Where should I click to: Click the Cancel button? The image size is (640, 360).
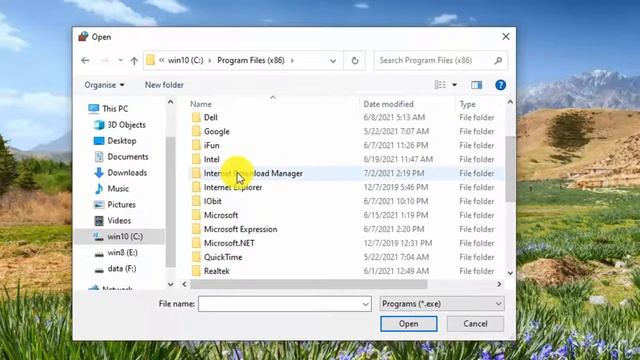tap(475, 324)
